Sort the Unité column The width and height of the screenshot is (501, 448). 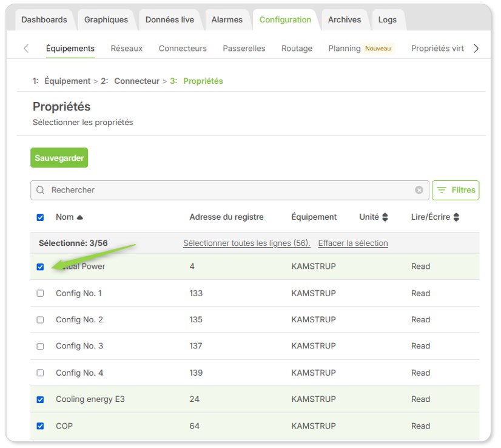(x=385, y=217)
